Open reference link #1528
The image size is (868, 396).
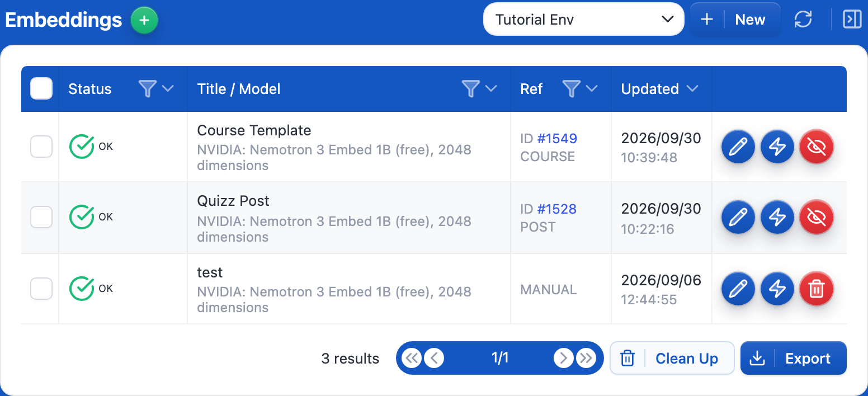coord(557,209)
